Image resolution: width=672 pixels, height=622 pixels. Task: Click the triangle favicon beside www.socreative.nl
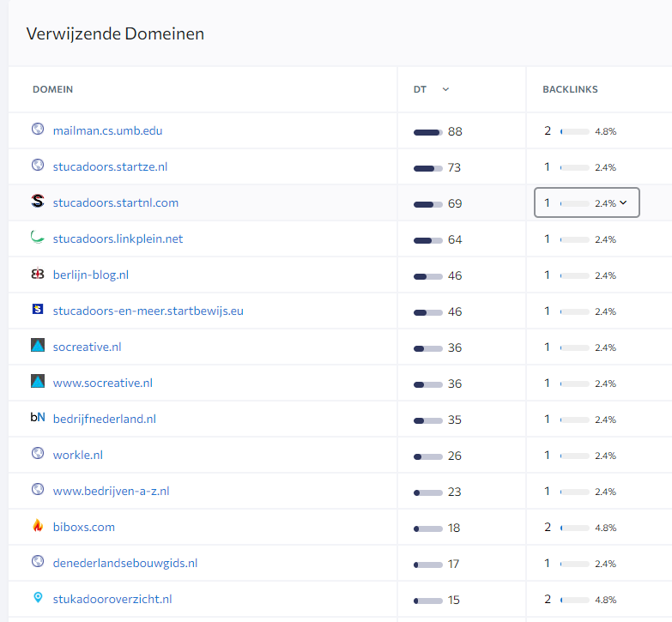[38, 381]
